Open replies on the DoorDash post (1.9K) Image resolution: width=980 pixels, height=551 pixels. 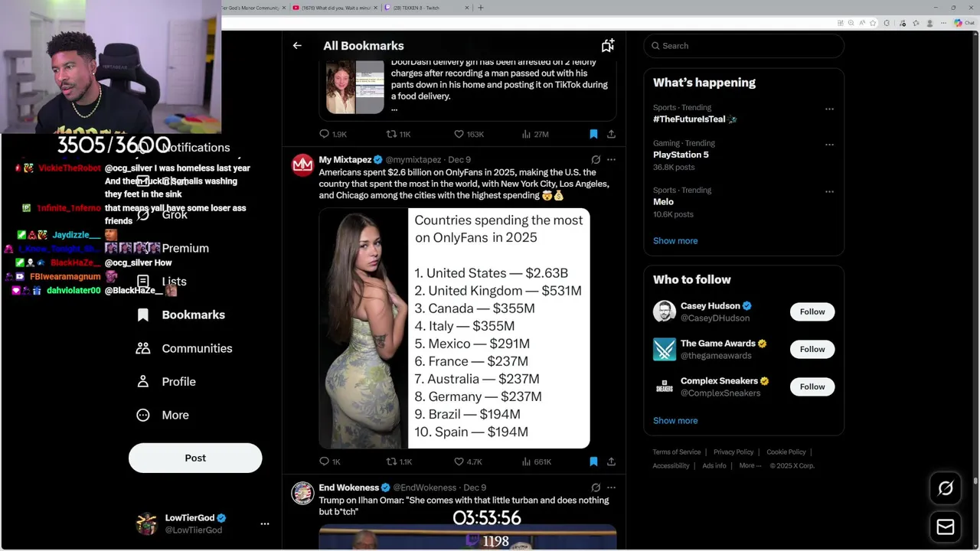[x=333, y=134]
